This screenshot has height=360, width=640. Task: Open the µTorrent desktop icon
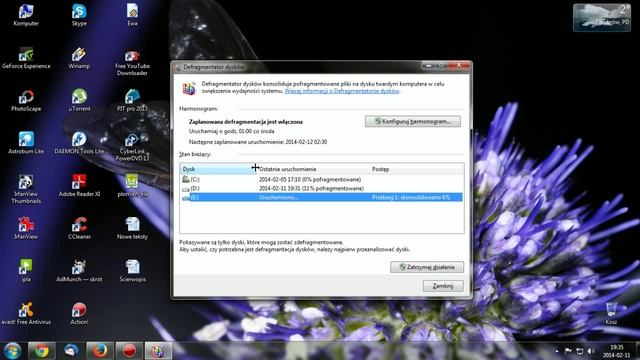pos(79,101)
